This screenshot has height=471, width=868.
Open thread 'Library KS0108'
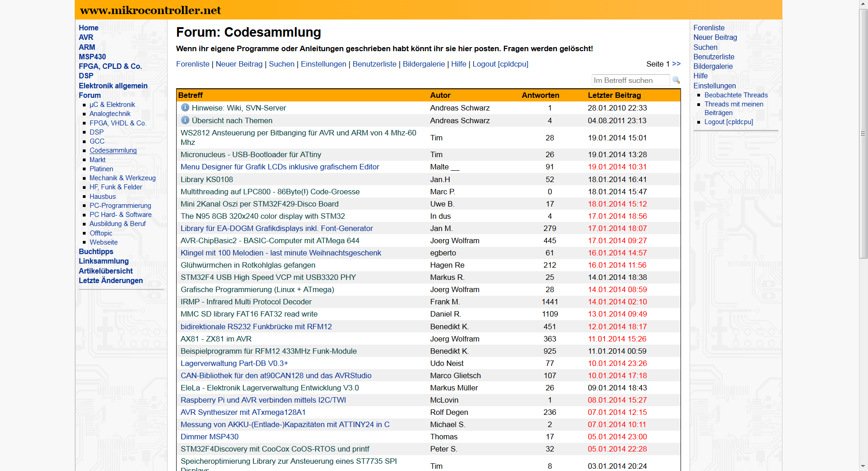pos(207,179)
